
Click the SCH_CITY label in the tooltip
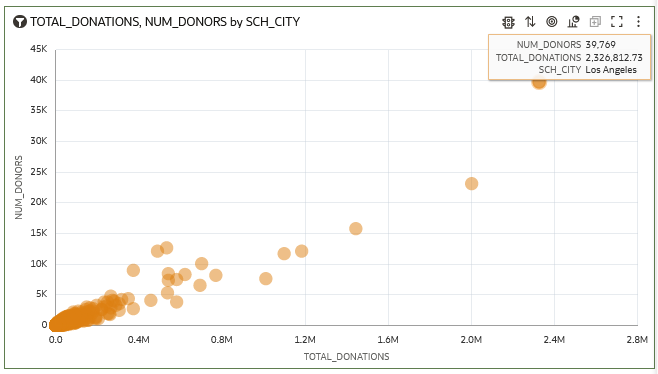(560, 70)
